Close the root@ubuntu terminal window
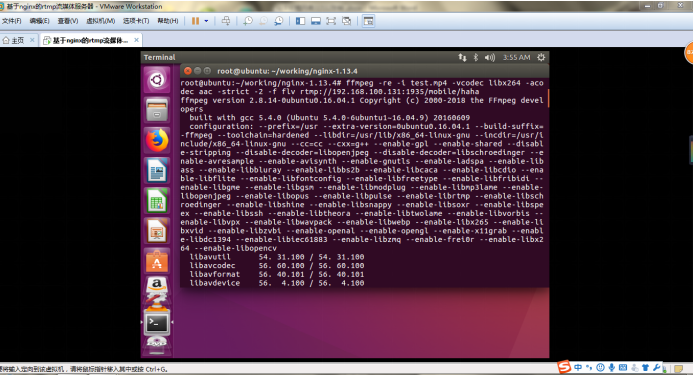 [x=187, y=71]
